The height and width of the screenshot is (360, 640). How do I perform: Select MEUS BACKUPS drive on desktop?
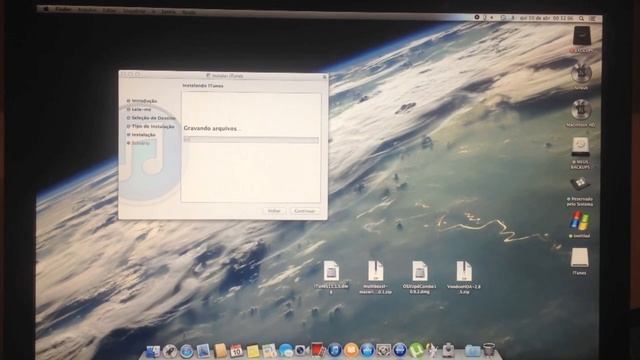coord(580,147)
